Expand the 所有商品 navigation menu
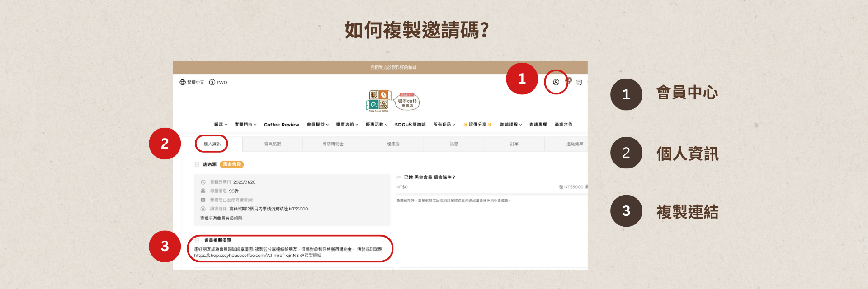 click(444, 125)
